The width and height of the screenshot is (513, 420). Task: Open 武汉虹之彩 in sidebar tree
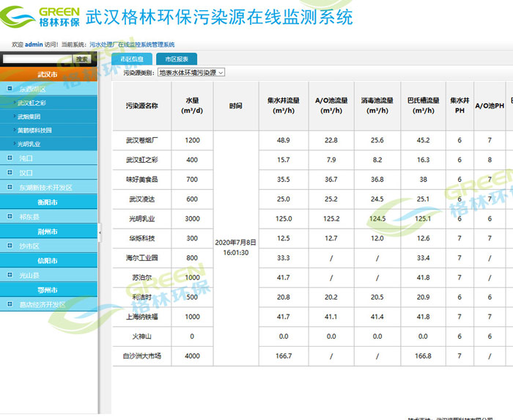(x=32, y=103)
